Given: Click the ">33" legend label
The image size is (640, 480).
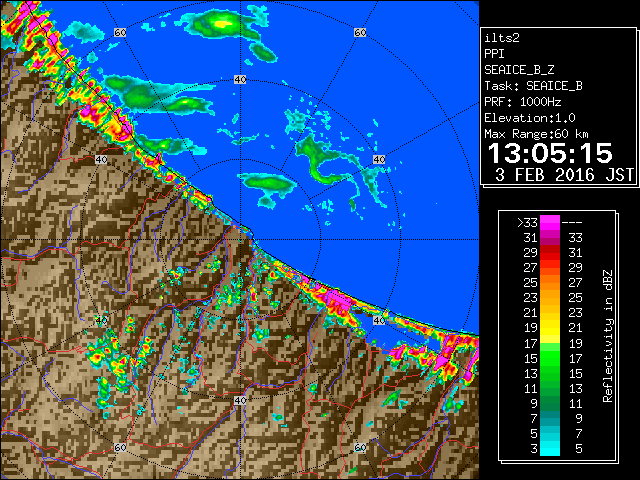Looking at the screenshot, I should [527, 223].
